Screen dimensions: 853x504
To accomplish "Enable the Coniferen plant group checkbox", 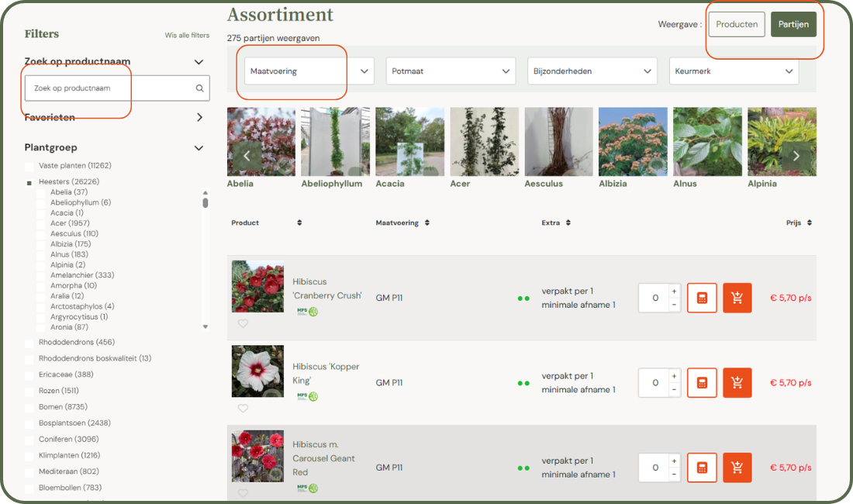I will point(29,440).
